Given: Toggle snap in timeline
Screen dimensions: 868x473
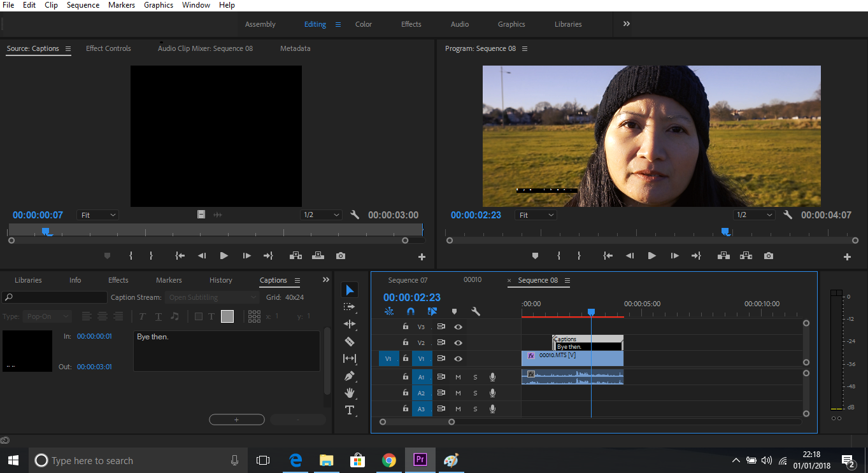Looking at the screenshot, I should (411, 311).
